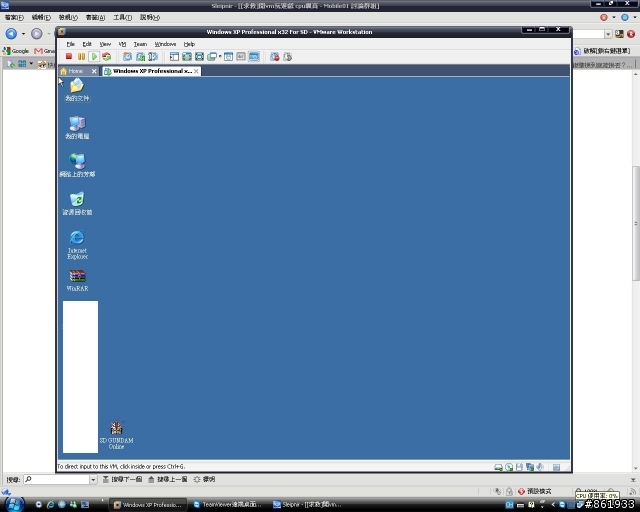
Task: Close the Home tab
Action: [x=94, y=71]
